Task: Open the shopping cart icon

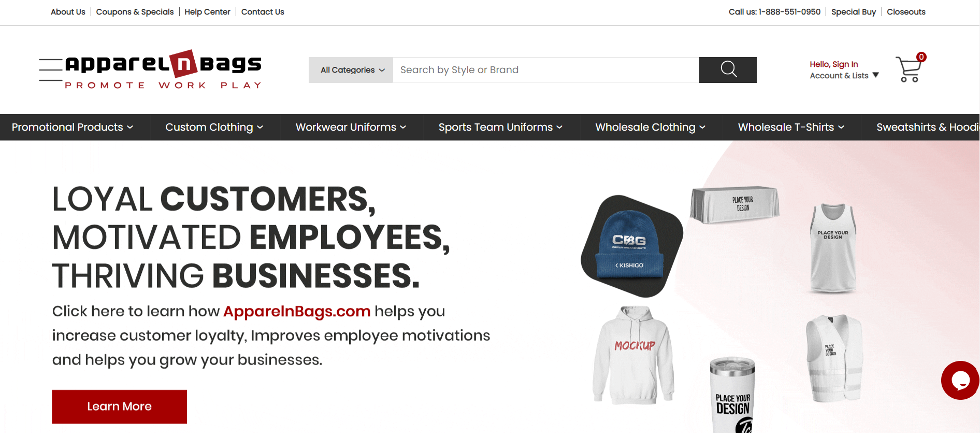Action: pyautogui.click(x=909, y=69)
